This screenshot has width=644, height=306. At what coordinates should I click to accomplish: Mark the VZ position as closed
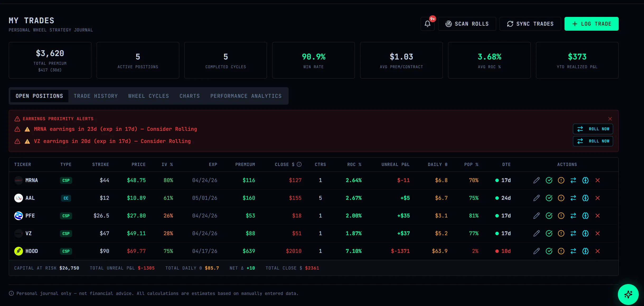pyautogui.click(x=549, y=233)
